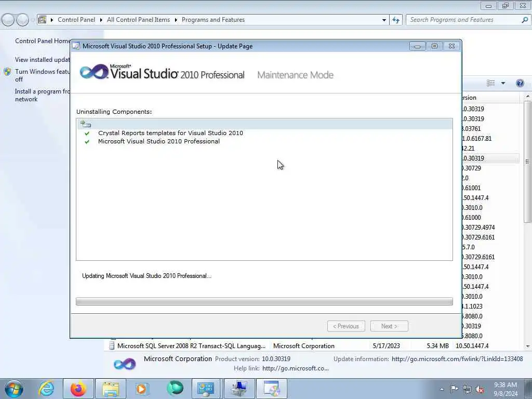Switch to Visual Studio setup taskbar icon
The height and width of the screenshot is (399, 532).
[271, 389]
